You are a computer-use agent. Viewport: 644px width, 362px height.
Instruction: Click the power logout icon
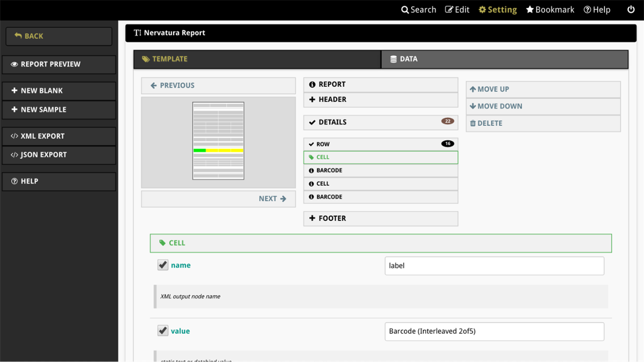(x=631, y=9)
